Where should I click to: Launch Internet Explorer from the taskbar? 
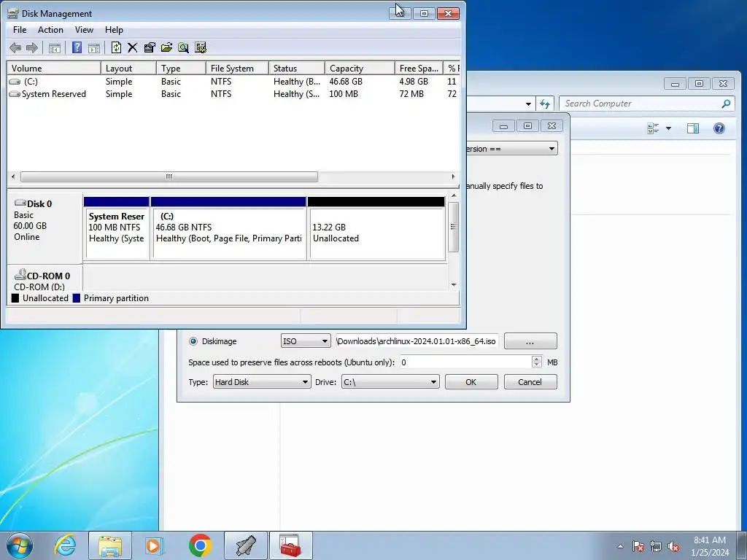(x=65, y=545)
